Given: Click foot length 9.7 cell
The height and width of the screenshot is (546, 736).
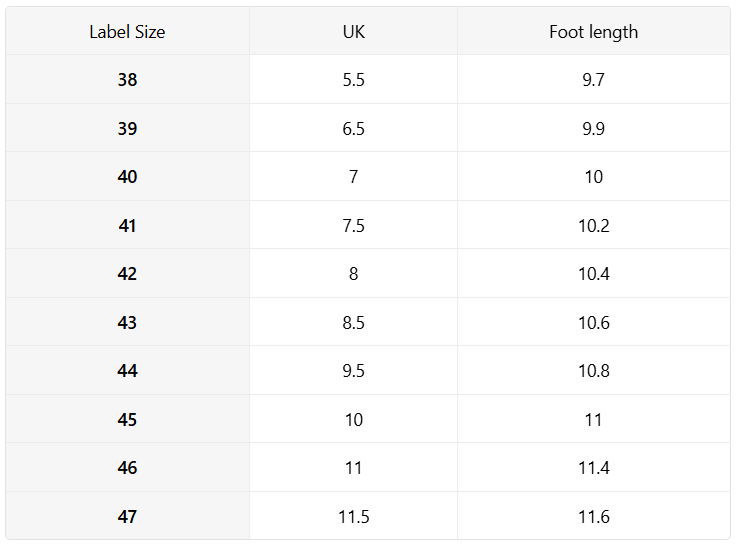Looking at the screenshot, I should click(x=594, y=79).
